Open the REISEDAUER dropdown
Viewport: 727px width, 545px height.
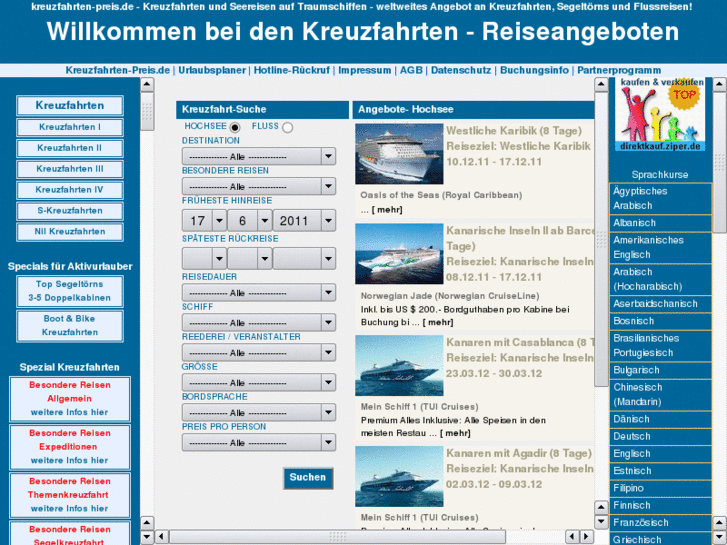pyautogui.click(x=259, y=293)
